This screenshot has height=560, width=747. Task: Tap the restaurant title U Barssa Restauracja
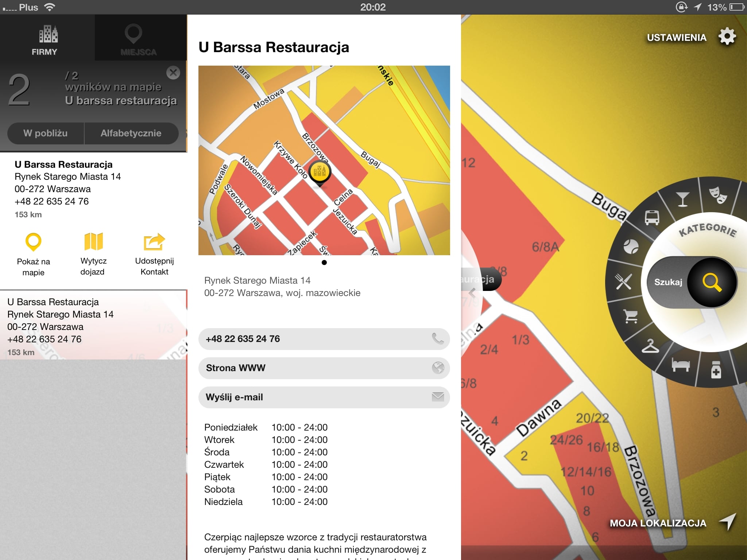274,47
